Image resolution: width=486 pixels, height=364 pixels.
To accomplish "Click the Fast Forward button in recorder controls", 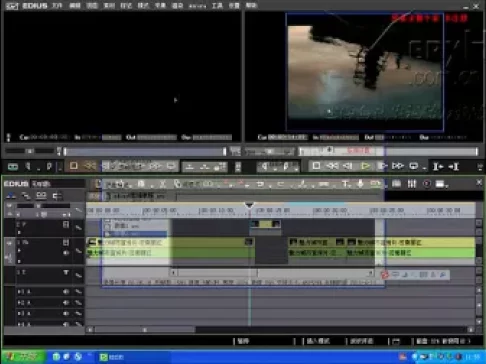I will [398, 166].
